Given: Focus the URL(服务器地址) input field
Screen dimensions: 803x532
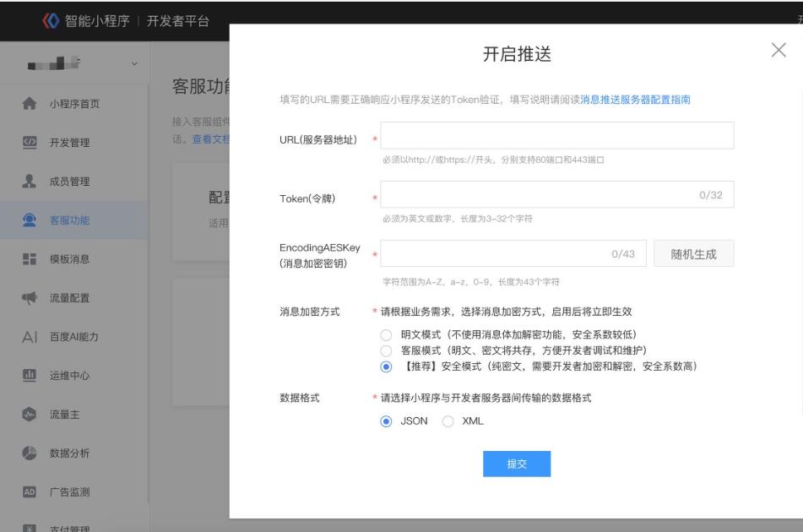Looking at the screenshot, I should tap(557, 136).
